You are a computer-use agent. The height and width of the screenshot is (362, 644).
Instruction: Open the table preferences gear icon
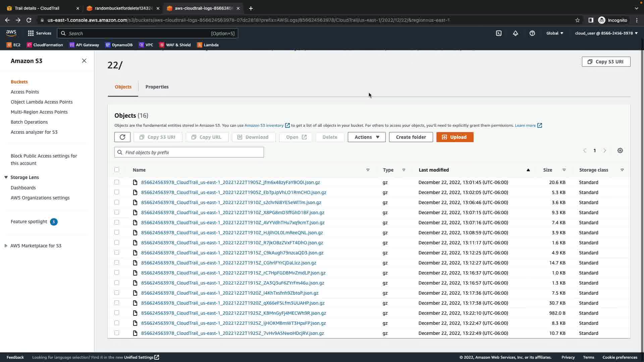coord(620,150)
